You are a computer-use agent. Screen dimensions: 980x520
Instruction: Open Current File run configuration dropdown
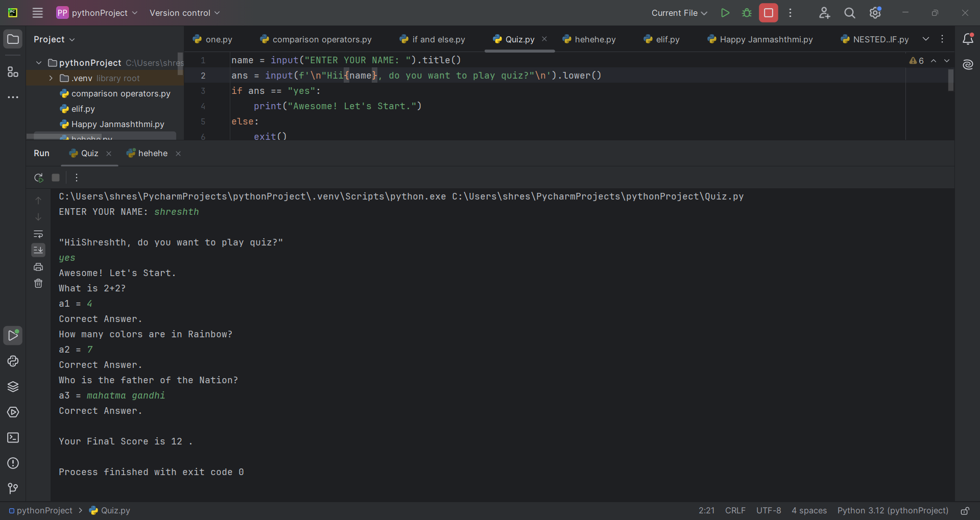679,13
